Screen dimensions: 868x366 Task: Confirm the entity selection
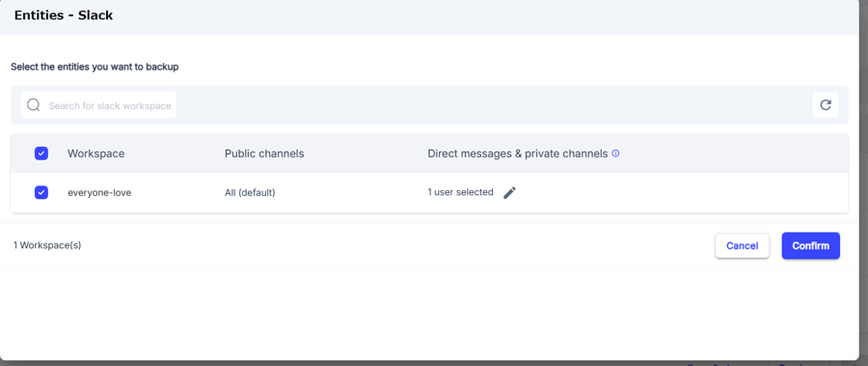(x=810, y=245)
